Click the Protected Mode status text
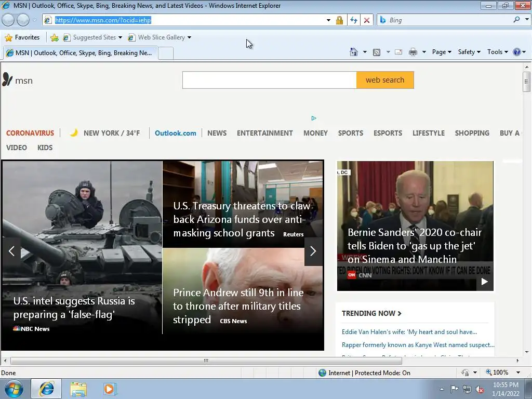Viewport: 532px width, 399px height. click(x=369, y=373)
